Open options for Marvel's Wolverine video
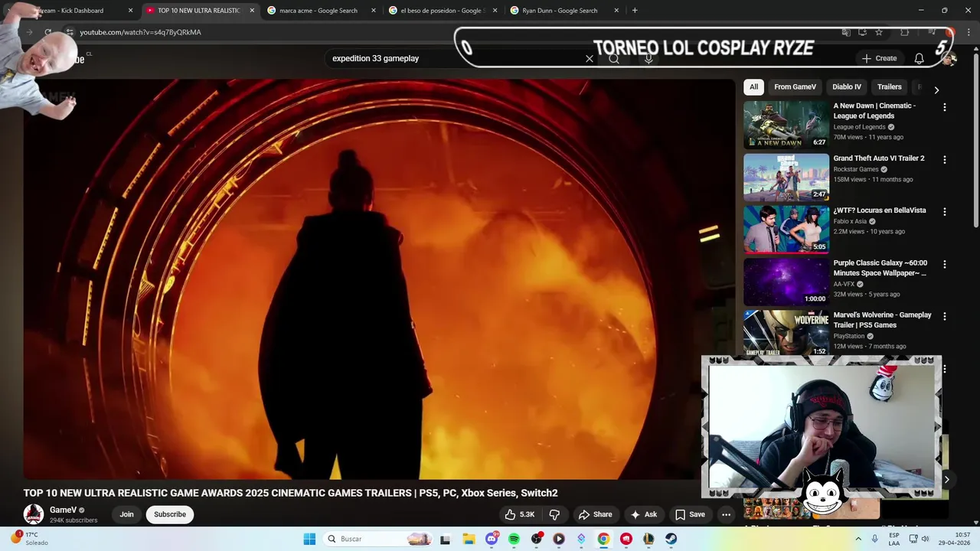This screenshot has width=980, height=551. (x=944, y=316)
